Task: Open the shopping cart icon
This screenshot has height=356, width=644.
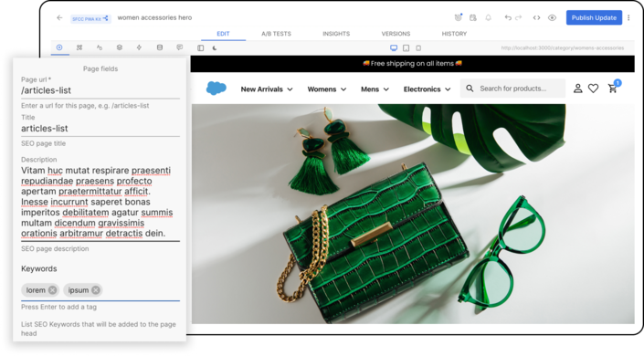Action: click(613, 88)
